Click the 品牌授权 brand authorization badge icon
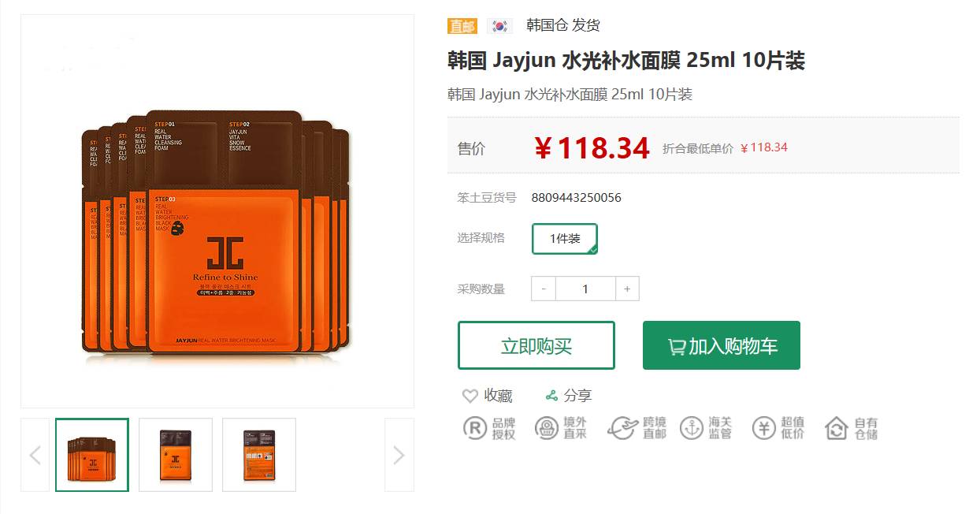980x514 pixels. tap(474, 428)
